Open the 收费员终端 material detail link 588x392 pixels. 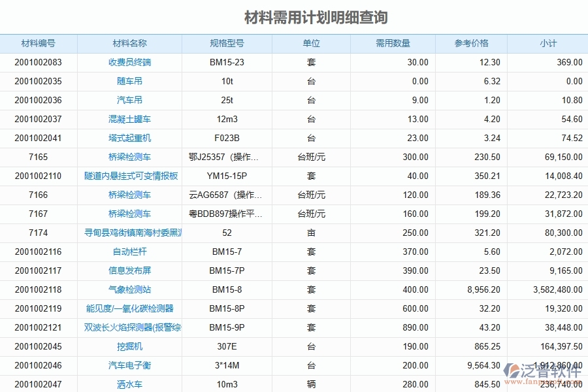click(x=131, y=62)
